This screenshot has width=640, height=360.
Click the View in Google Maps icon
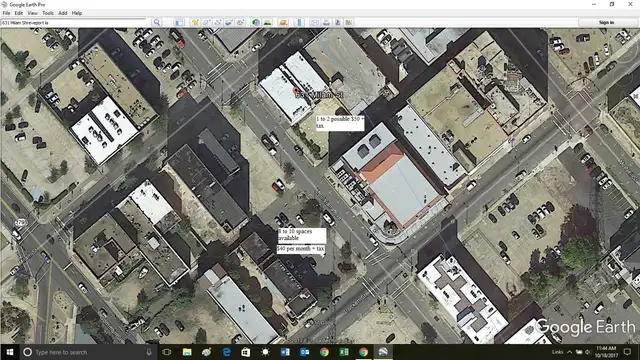pos(349,22)
